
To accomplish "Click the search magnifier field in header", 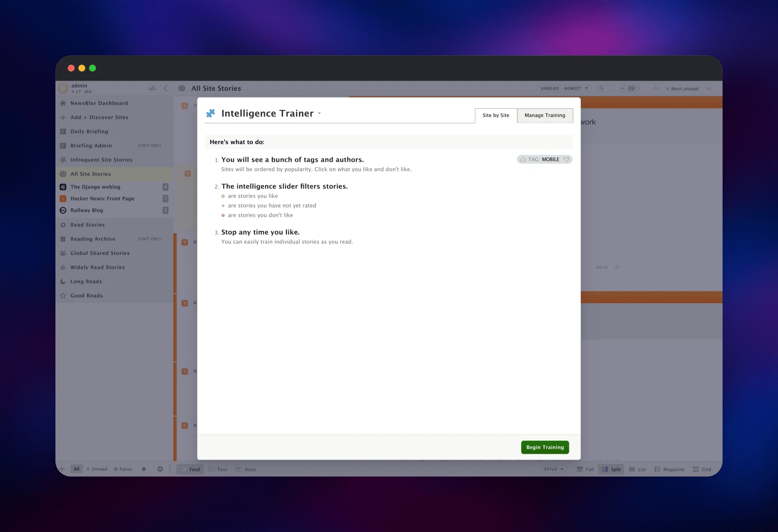I will [605, 88].
